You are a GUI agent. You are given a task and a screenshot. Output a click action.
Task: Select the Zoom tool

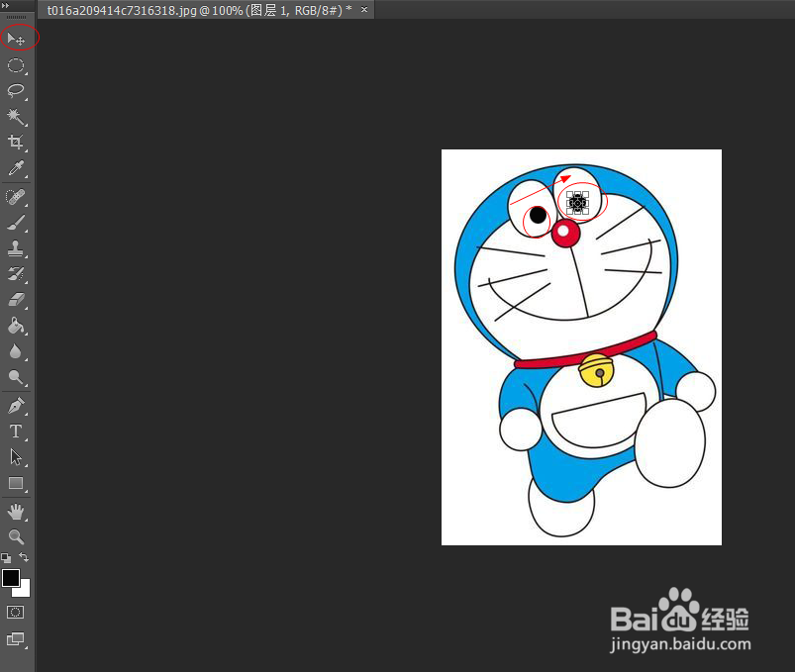click(16, 536)
